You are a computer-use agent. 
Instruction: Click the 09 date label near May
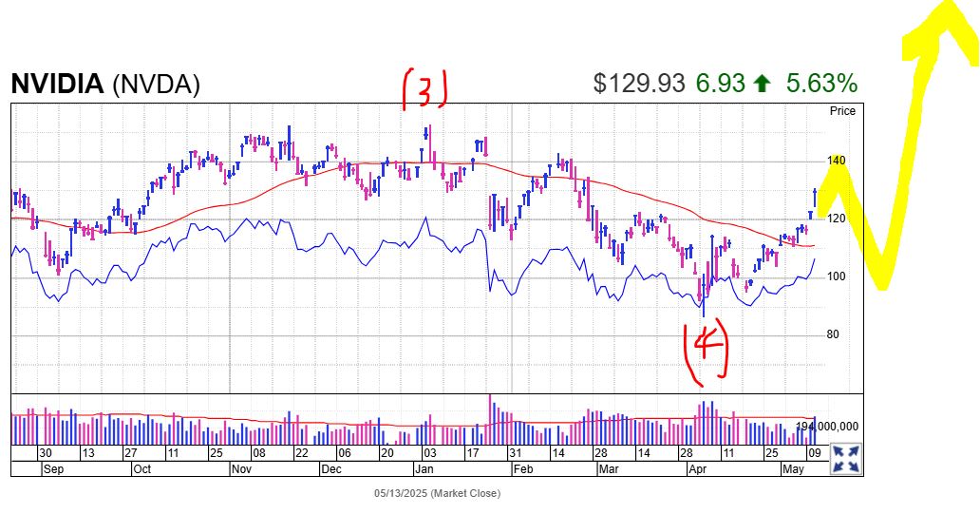(x=815, y=453)
